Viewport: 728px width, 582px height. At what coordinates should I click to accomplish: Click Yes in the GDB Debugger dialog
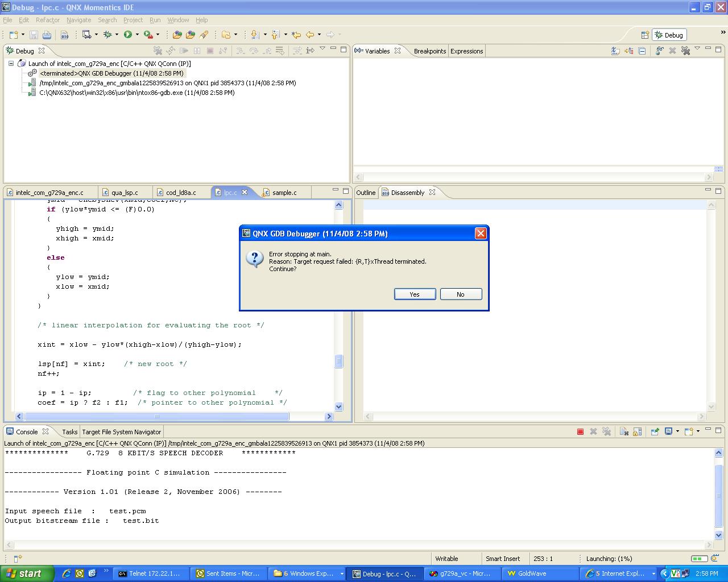pyautogui.click(x=415, y=294)
